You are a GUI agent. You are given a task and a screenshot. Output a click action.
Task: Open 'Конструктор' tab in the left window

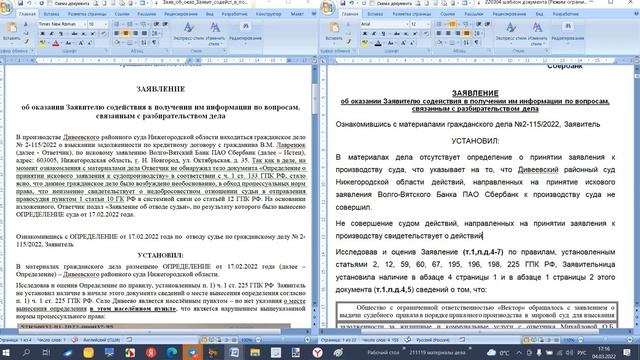coord(269,14)
